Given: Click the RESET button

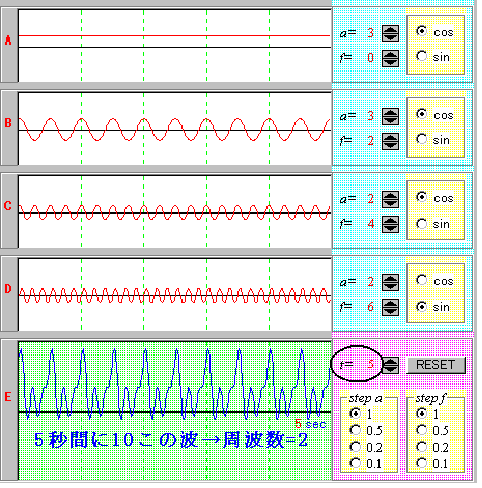Looking at the screenshot, I should [436, 365].
